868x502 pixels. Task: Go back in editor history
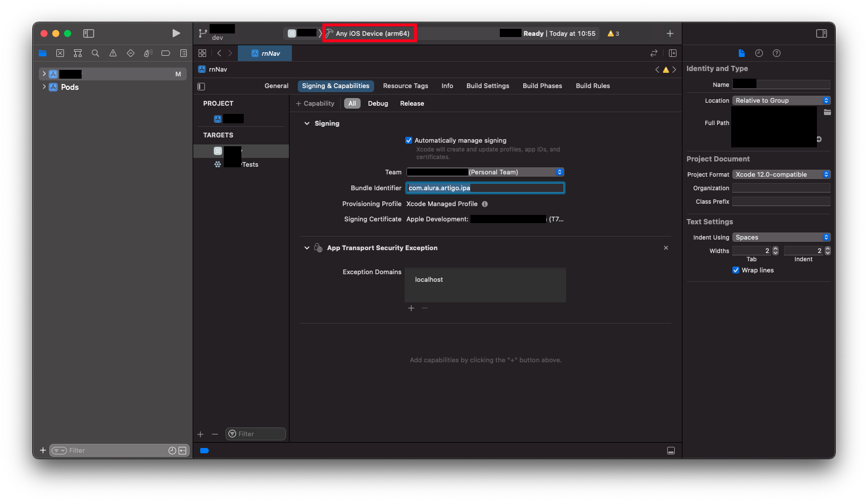[219, 53]
